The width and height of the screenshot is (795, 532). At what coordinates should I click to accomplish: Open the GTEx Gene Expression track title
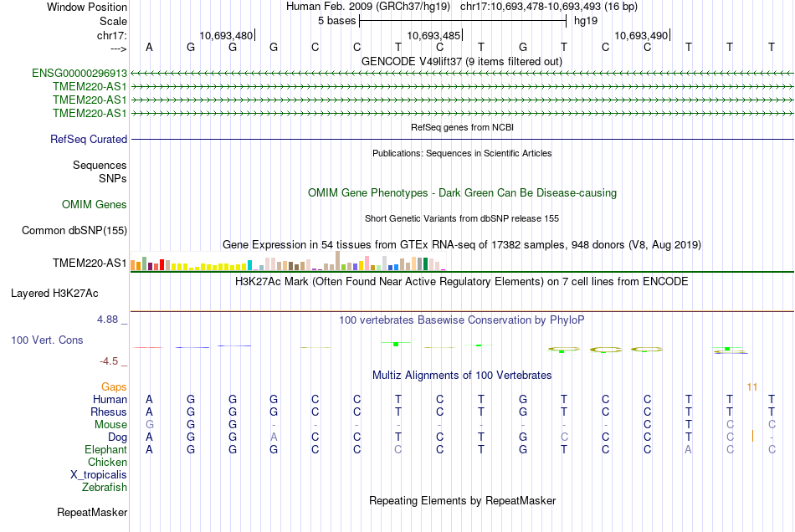(x=462, y=245)
